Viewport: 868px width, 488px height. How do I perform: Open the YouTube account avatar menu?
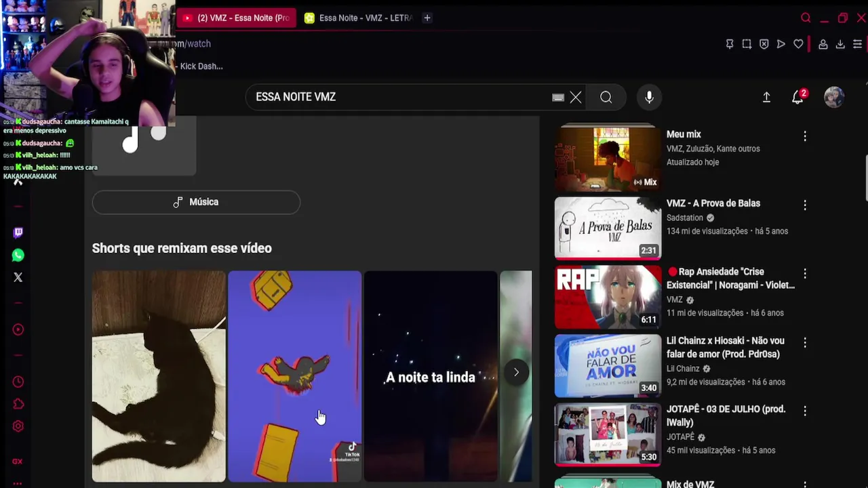coord(834,98)
